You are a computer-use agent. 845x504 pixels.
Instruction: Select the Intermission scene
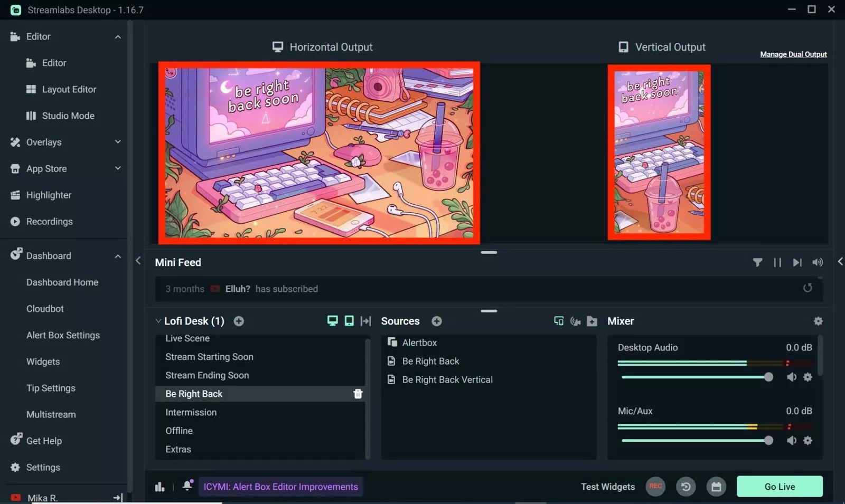pyautogui.click(x=191, y=412)
